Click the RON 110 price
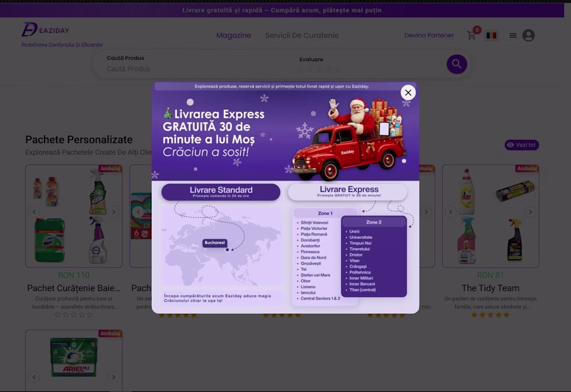The height and width of the screenshot is (392, 571). (74, 275)
